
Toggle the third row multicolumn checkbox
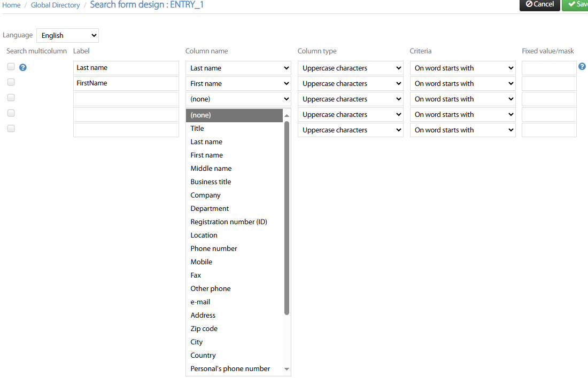[11, 98]
